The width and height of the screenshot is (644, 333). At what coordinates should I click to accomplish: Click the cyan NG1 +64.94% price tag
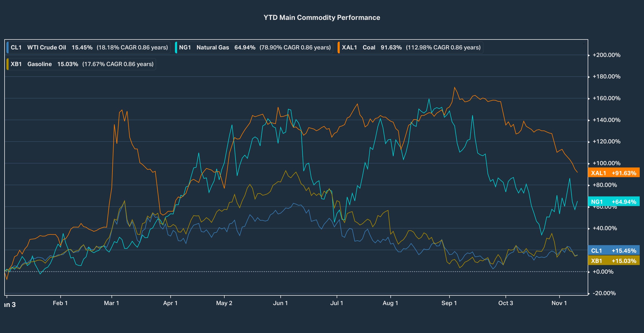tap(614, 202)
